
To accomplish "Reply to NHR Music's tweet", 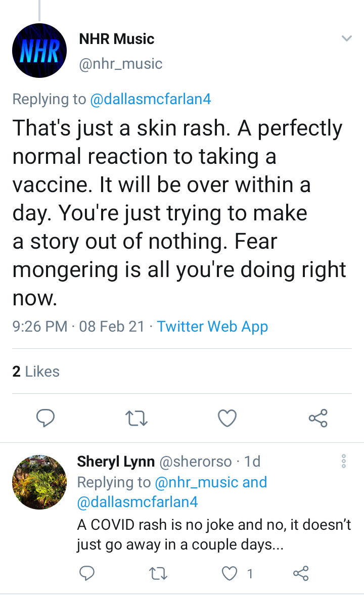I will (x=45, y=418).
